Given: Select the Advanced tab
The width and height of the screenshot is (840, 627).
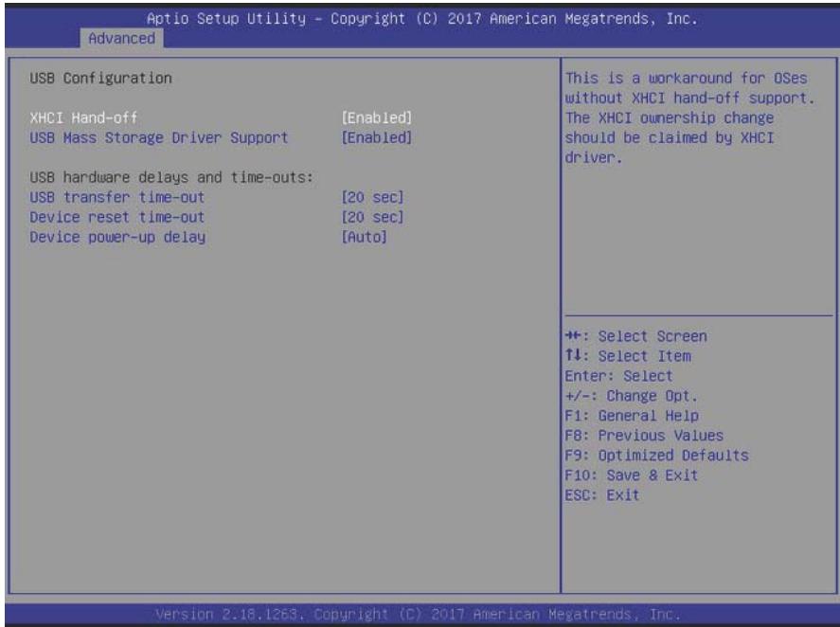Looking at the screenshot, I should 121,39.
